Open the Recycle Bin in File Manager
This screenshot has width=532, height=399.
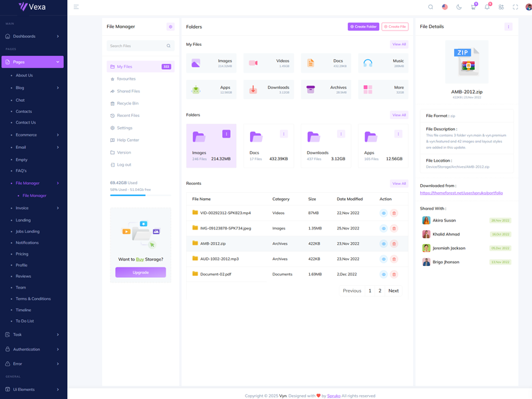coord(127,104)
